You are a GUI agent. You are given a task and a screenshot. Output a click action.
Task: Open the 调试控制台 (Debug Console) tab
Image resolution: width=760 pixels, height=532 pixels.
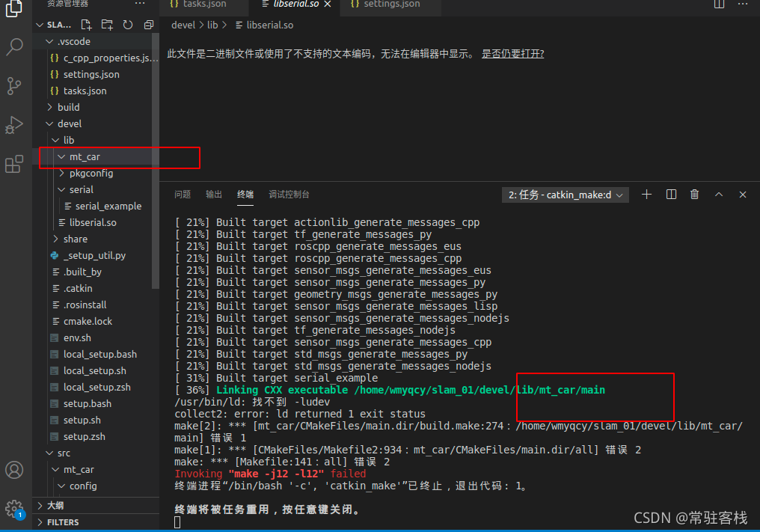coord(289,195)
